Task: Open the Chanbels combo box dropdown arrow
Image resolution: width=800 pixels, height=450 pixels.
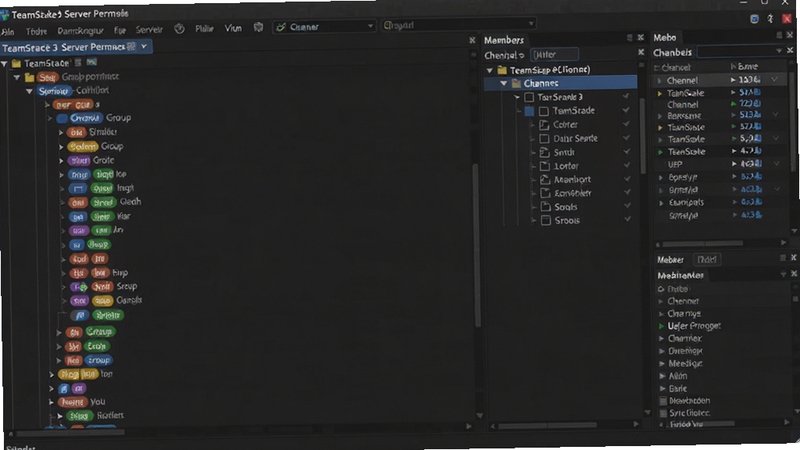Action: coord(779,51)
